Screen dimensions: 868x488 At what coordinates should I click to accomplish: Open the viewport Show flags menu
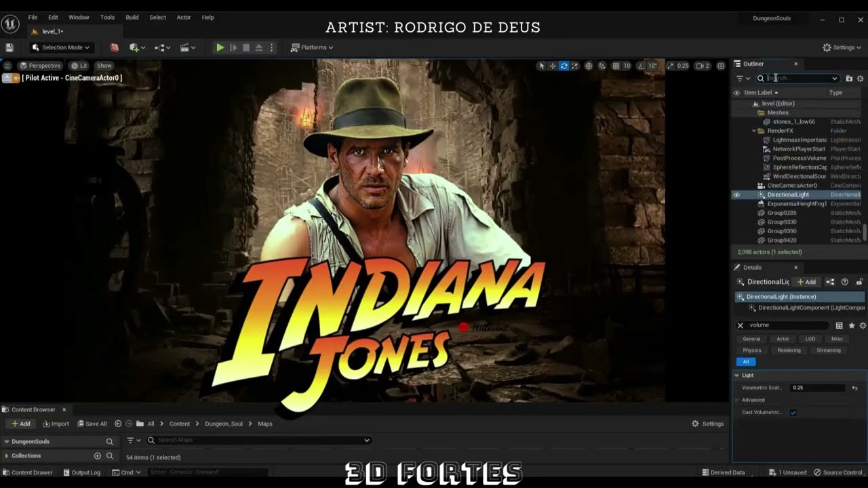pos(104,66)
